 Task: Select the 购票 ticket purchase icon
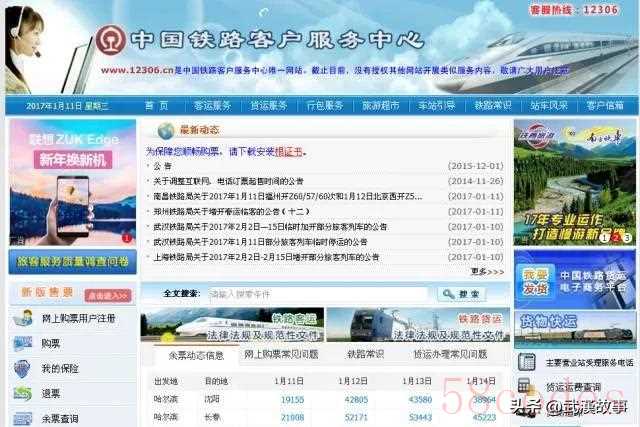click(x=22, y=344)
